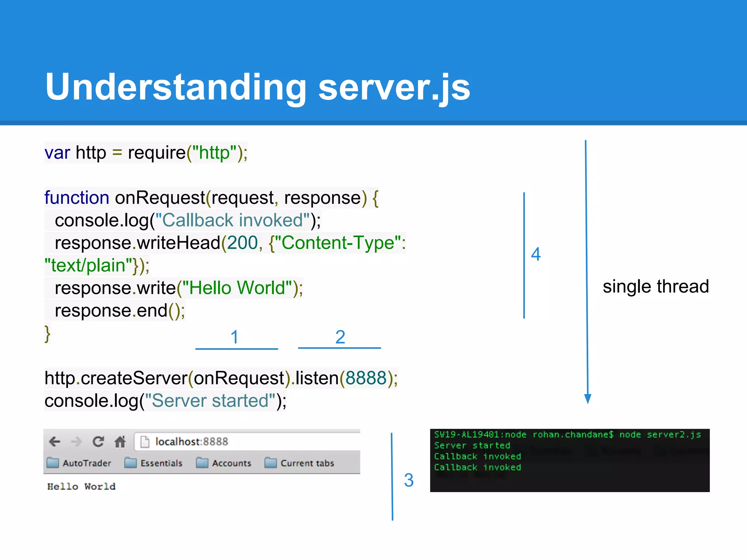Reload the localhost page

[98, 442]
